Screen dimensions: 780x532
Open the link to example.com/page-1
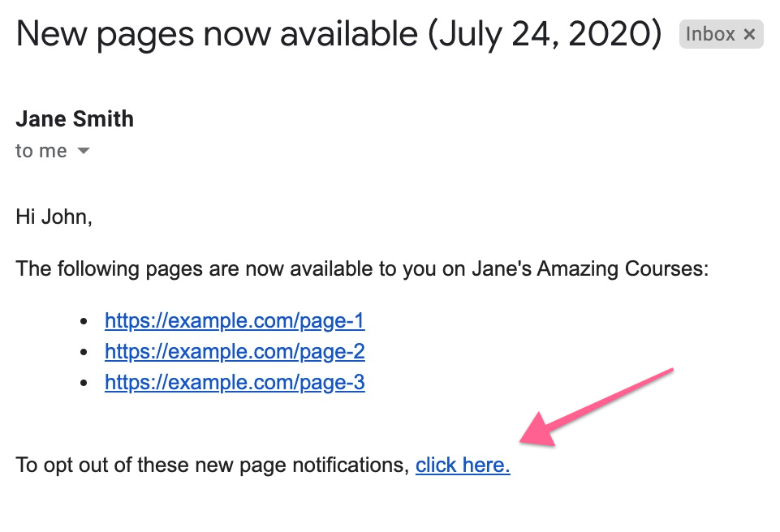tap(235, 320)
